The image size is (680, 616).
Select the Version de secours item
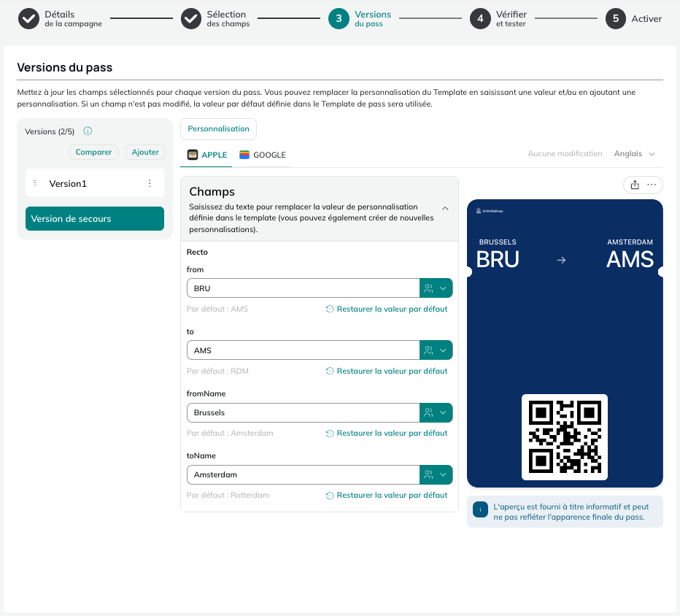click(x=95, y=219)
